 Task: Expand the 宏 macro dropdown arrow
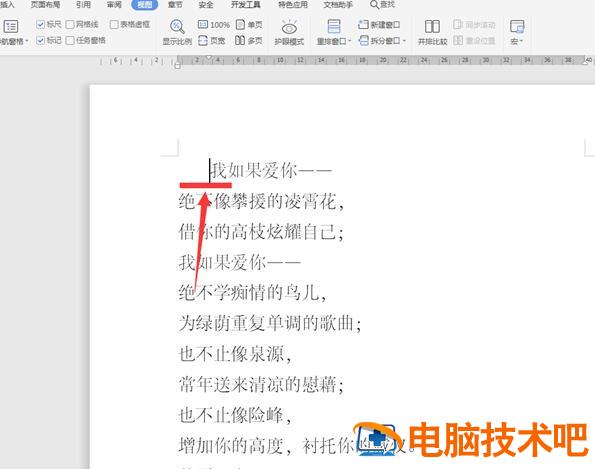521,41
